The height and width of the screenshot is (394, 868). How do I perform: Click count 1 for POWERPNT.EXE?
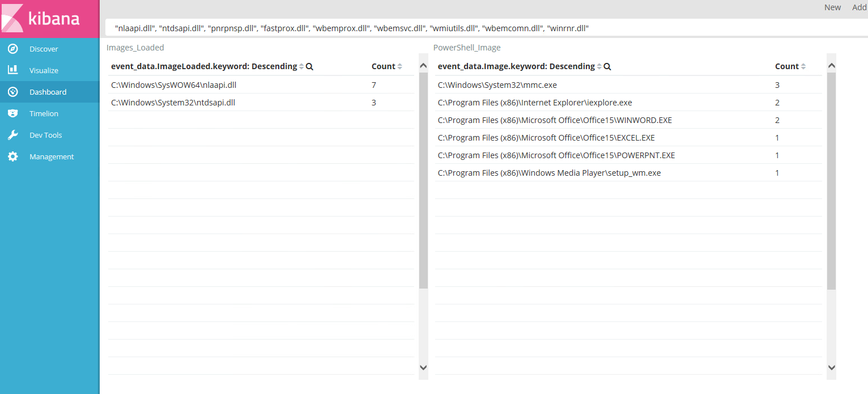pos(777,155)
